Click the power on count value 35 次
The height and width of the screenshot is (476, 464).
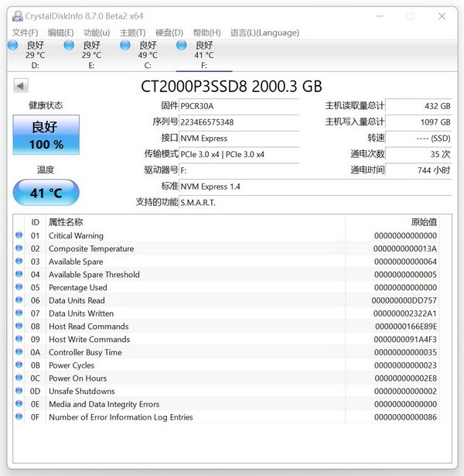click(x=418, y=155)
